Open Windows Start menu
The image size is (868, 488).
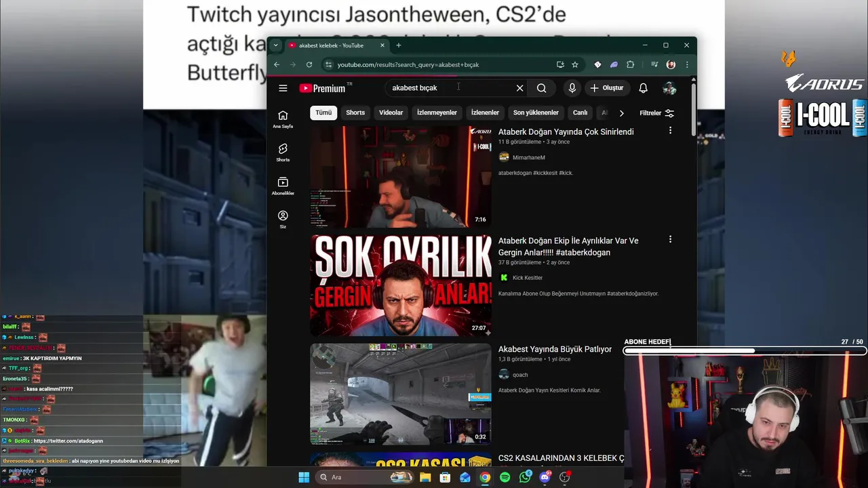point(304,477)
